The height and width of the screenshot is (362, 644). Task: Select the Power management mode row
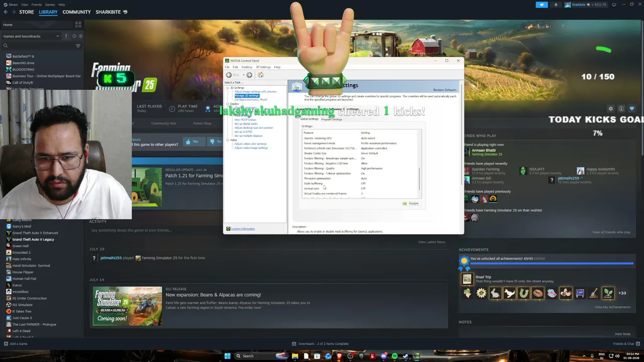(360, 143)
